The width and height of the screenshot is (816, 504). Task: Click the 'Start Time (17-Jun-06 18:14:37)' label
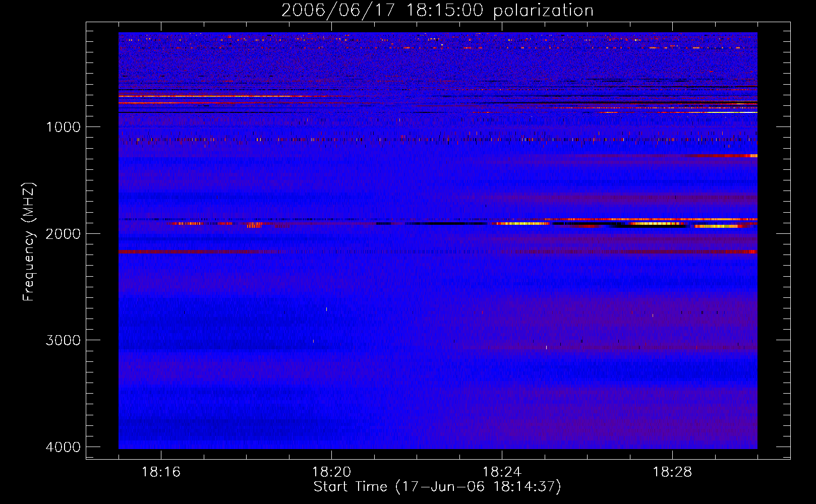(437, 487)
